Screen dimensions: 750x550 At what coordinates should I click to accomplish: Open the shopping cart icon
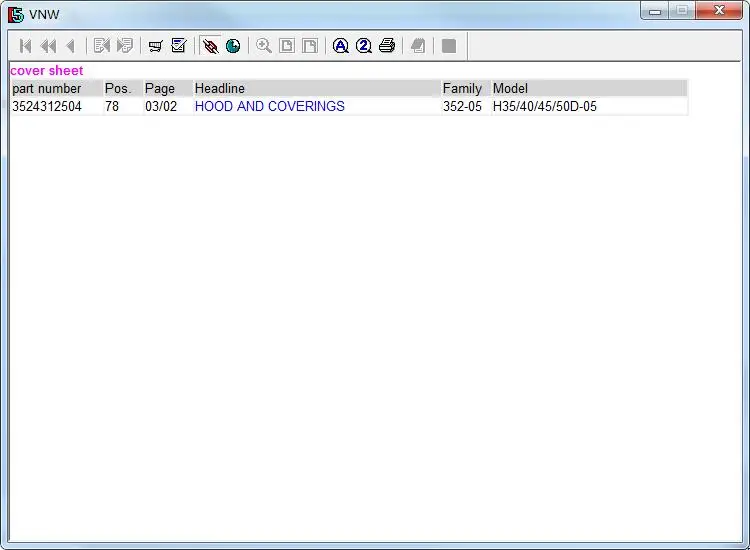(155, 46)
